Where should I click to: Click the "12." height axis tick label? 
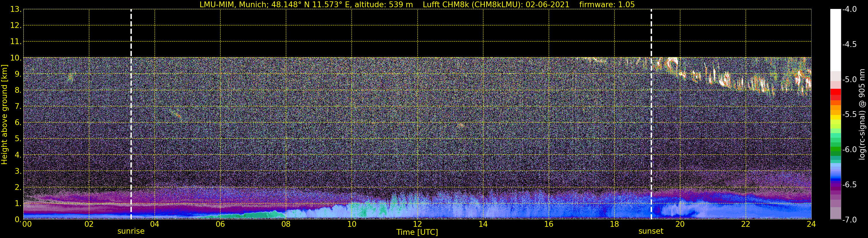click(x=16, y=26)
